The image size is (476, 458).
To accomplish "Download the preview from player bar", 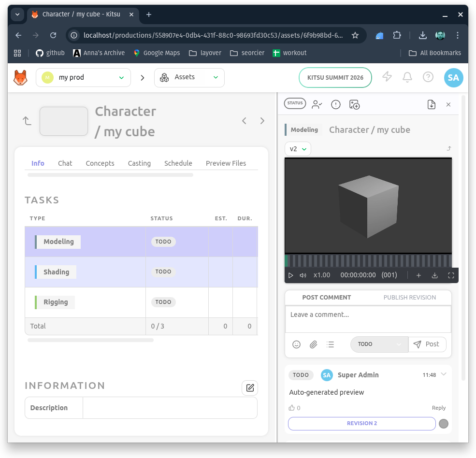I will click(434, 275).
